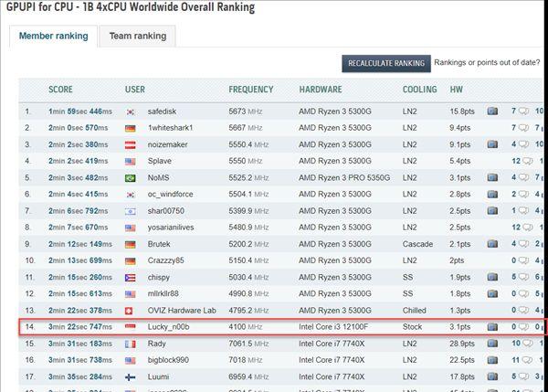The height and width of the screenshot is (392, 548).
Task: Sort by the USER column header
Action: (135, 90)
